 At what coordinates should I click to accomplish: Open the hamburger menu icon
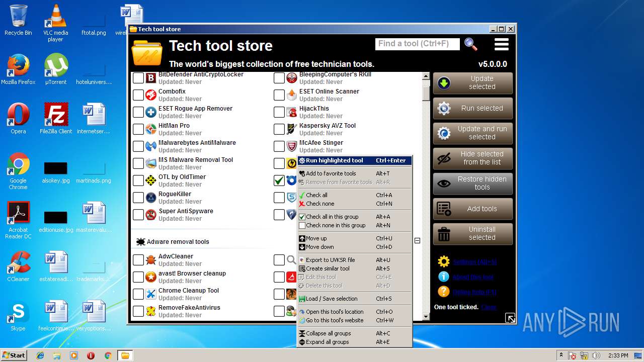pyautogui.click(x=501, y=44)
